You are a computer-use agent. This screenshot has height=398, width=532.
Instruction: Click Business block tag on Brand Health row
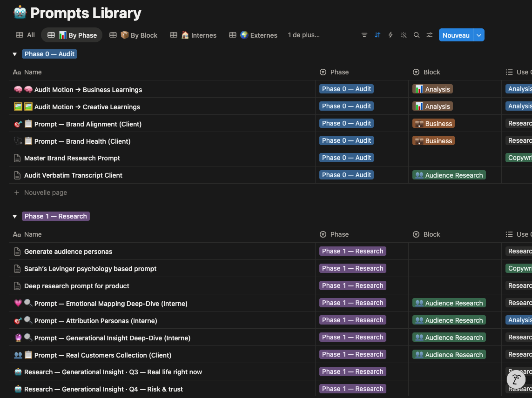coord(433,141)
